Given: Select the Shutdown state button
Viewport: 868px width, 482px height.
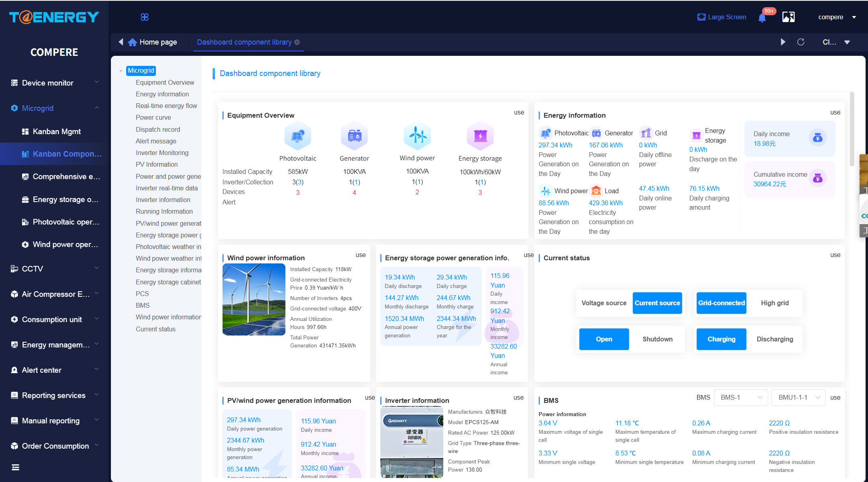Looking at the screenshot, I should coord(657,339).
